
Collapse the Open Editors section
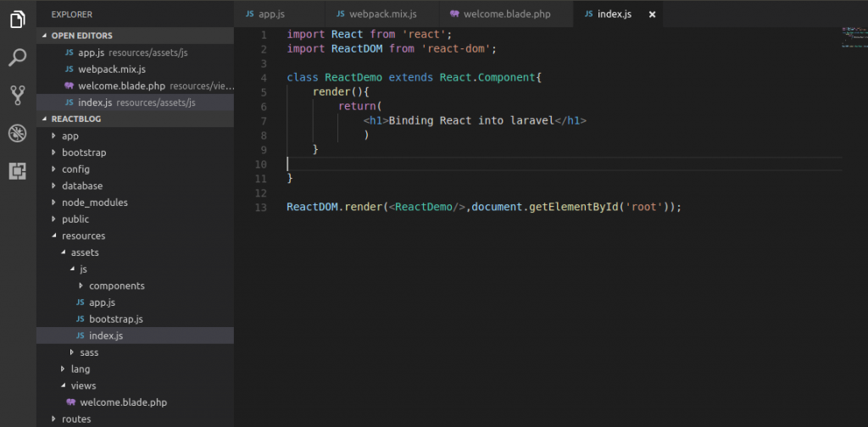(x=135, y=36)
